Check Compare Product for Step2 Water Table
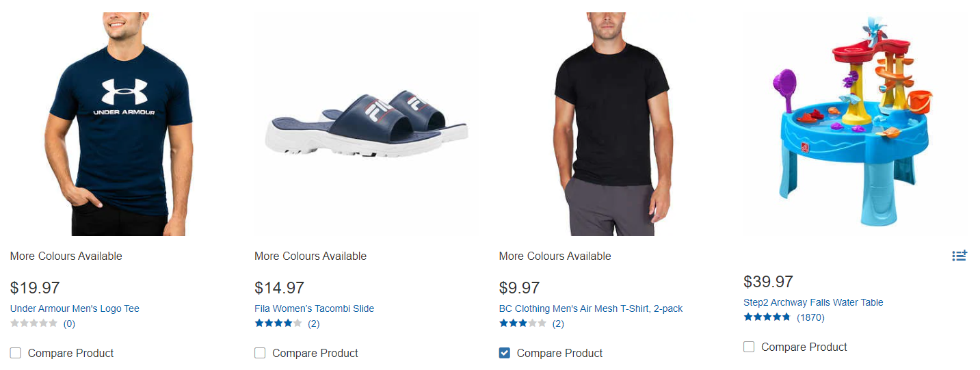 point(749,347)
